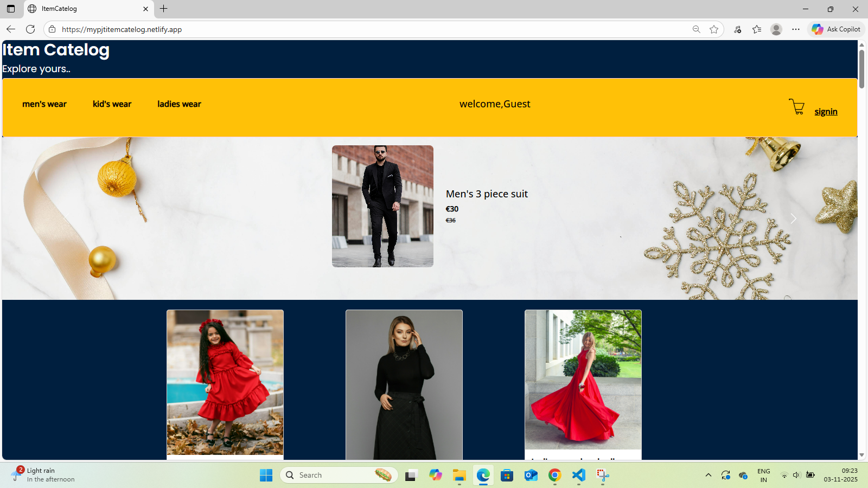Click the browser refresh icon
This screenshot has width=868, height=488.
(30, 29)
